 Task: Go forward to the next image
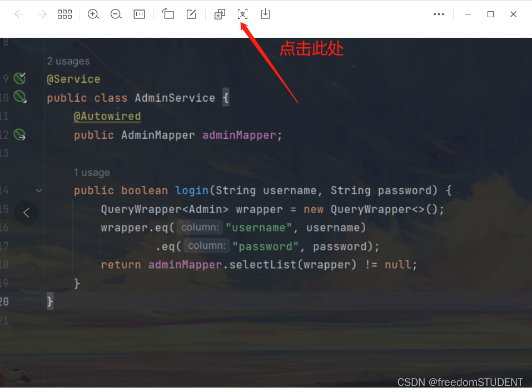(42, 14)
